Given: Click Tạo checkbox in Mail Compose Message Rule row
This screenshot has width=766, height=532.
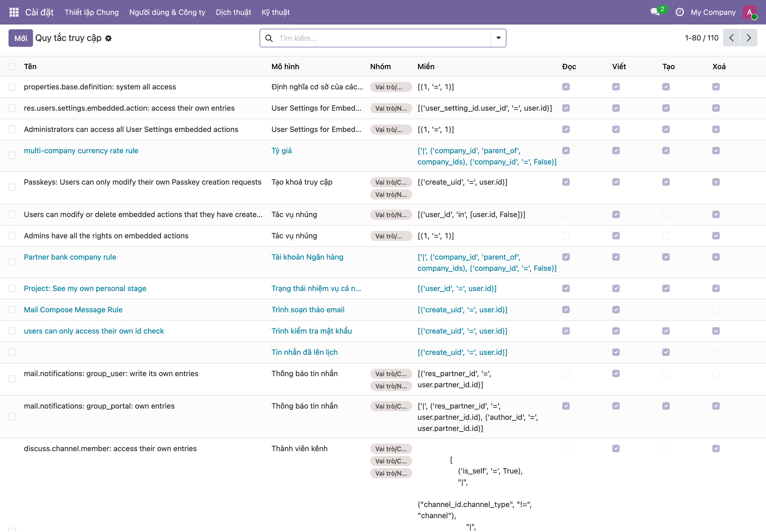Looking at the screenshot, I should tap(666, 310).
